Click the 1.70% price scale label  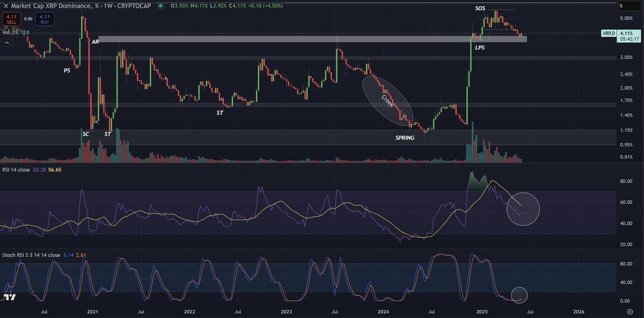[x=627, y=100]
